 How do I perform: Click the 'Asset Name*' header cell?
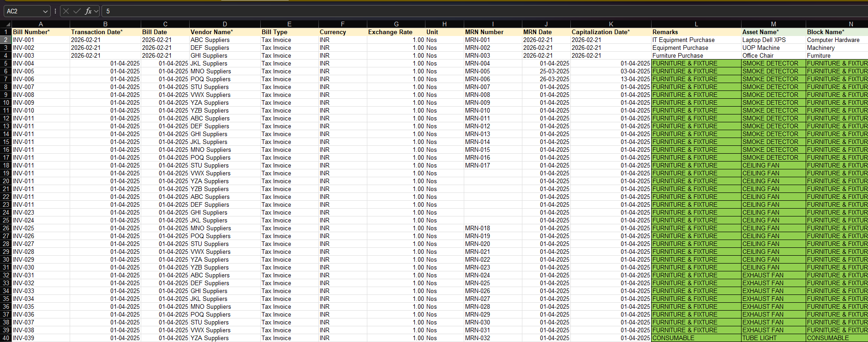click(x=773, y=32)
